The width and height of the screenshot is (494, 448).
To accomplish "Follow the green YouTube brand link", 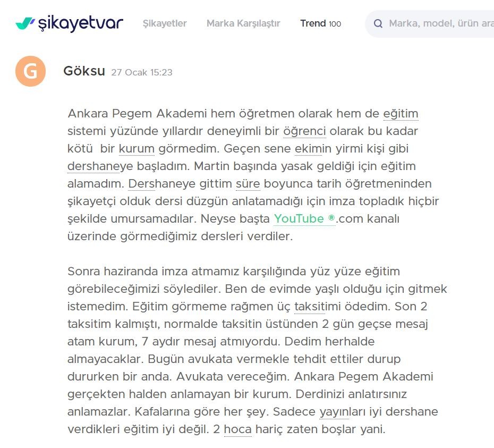I will (299, 218).
